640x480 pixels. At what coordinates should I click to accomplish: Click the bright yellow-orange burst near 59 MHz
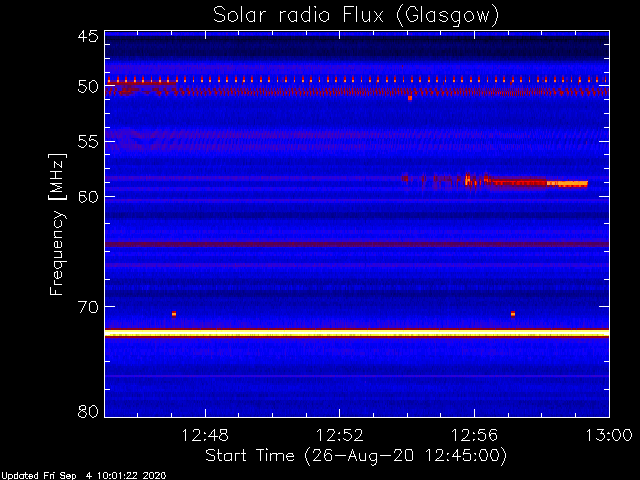click(x=567, y=184)
